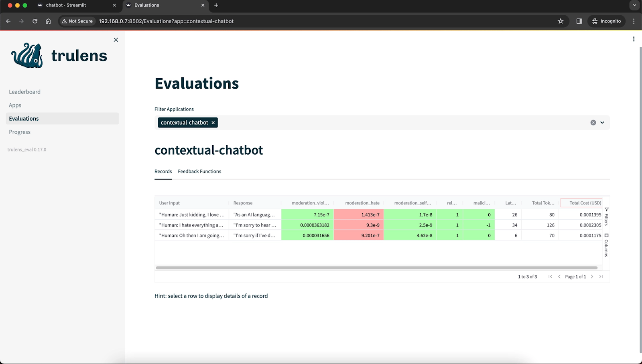Close the trulens sidebar panel
This screenshot has height=364, width=642.
116,40
